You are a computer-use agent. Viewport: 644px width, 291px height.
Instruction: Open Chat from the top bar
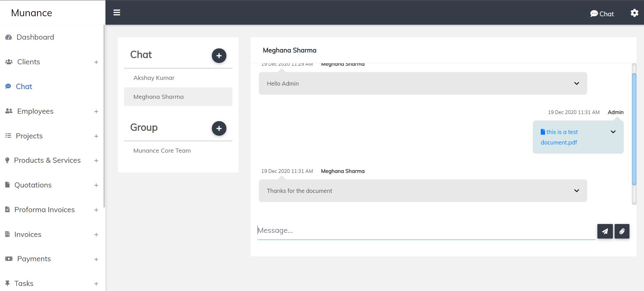tap(602, 14)
